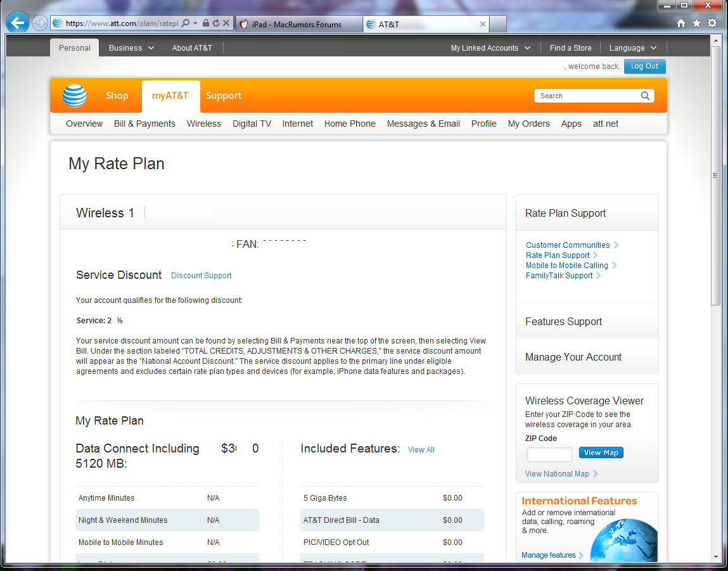Open browser Tools gear icon
728x571 pixels.
coord(712,23)
